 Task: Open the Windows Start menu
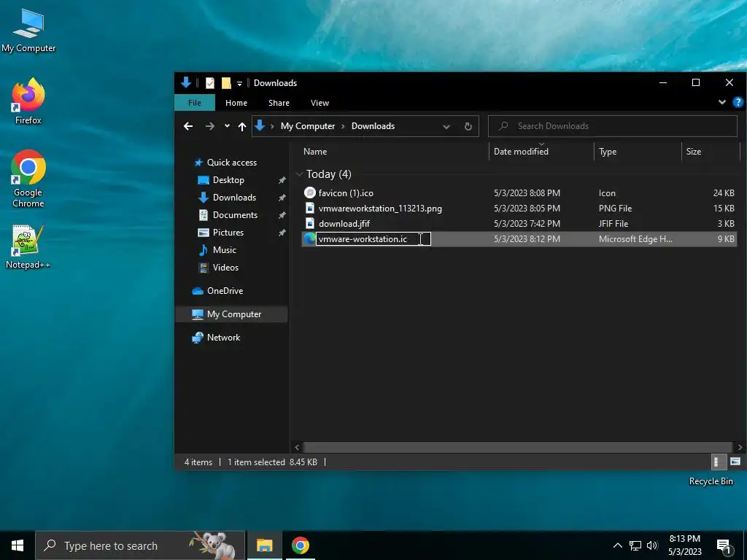18,545
